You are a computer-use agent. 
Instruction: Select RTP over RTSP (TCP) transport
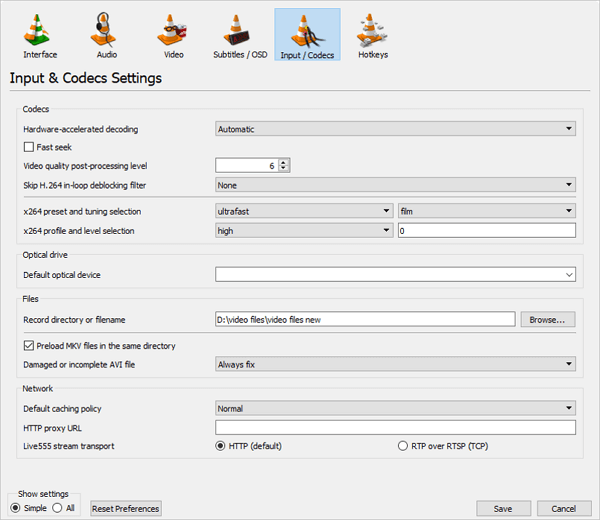403,446
